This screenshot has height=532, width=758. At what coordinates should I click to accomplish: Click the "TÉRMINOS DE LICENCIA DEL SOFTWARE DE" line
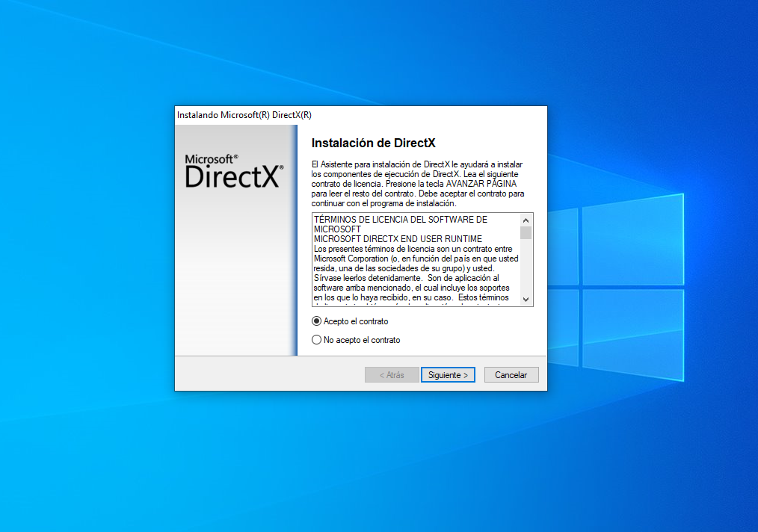coord(401,220)
